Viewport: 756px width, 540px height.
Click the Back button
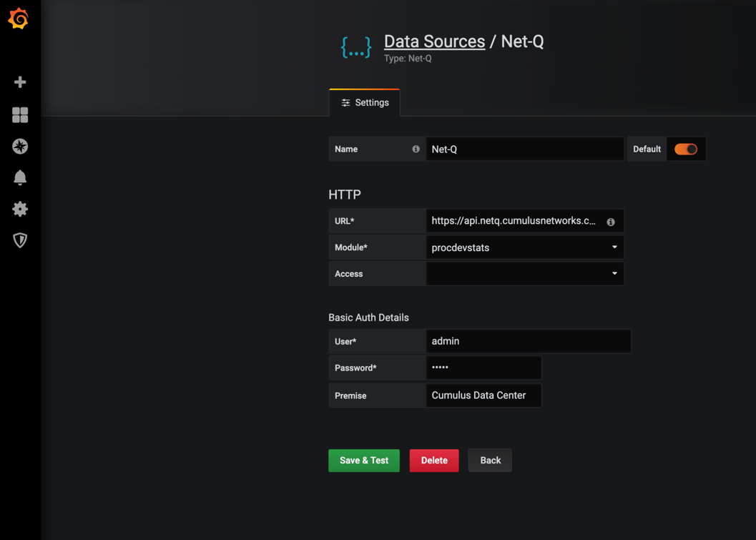click(490, 461)
